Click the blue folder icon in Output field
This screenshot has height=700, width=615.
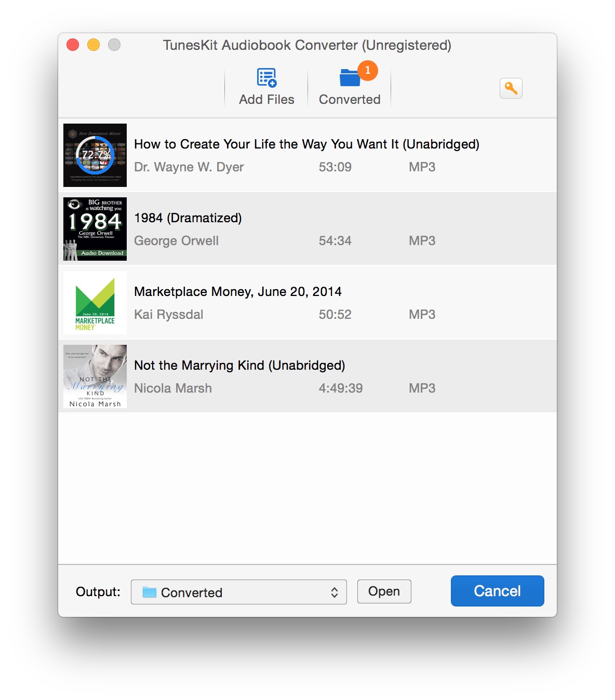pyautogui.click(x=150, y=592)
